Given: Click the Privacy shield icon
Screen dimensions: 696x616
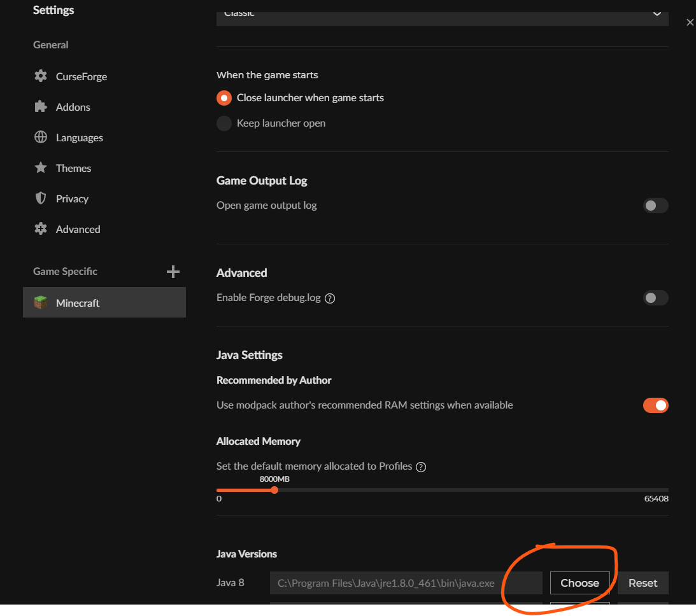Looking at the screenshot, I should point(41,199).
